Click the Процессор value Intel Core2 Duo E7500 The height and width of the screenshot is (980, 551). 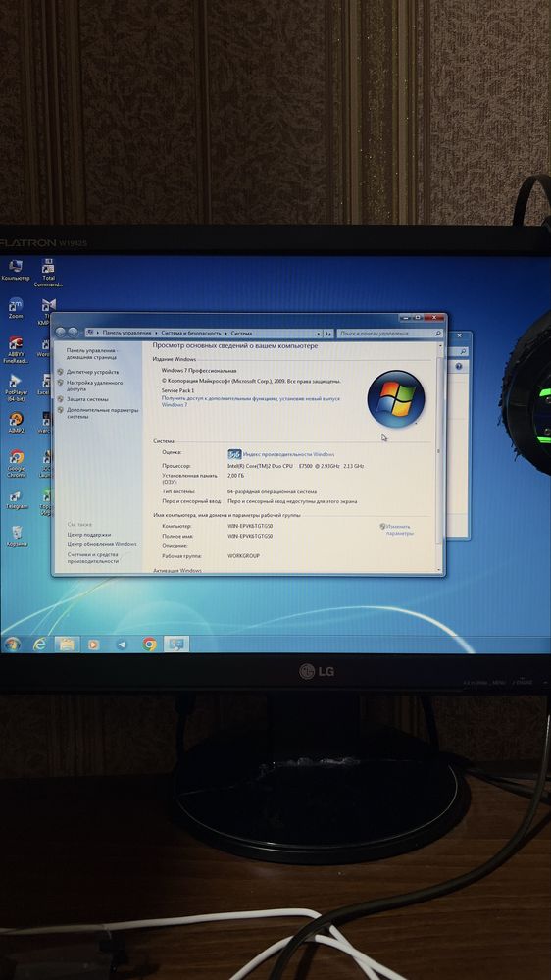coord(295,466)
